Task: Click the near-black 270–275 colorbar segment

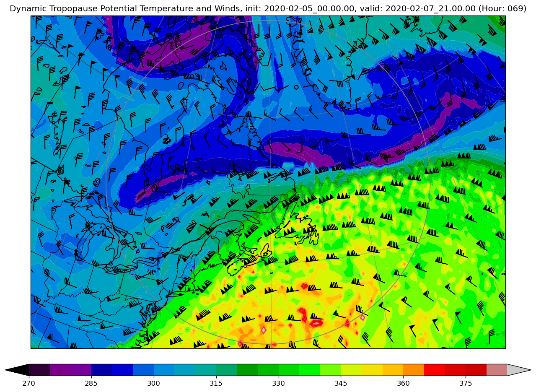Action: coord(39,370)
